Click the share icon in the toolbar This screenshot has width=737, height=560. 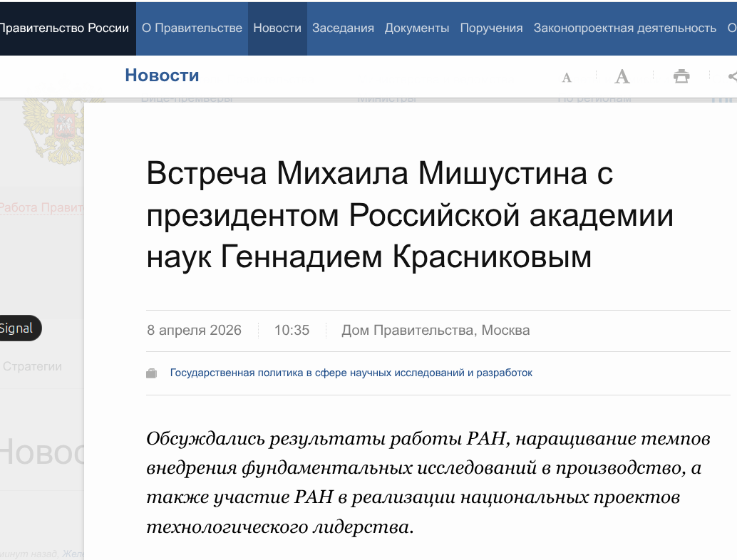(732, 76)
